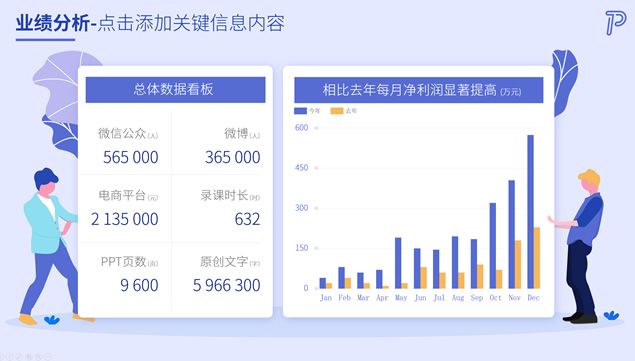Open the see-all-slides grid control
635x361 pixels.
29,357
